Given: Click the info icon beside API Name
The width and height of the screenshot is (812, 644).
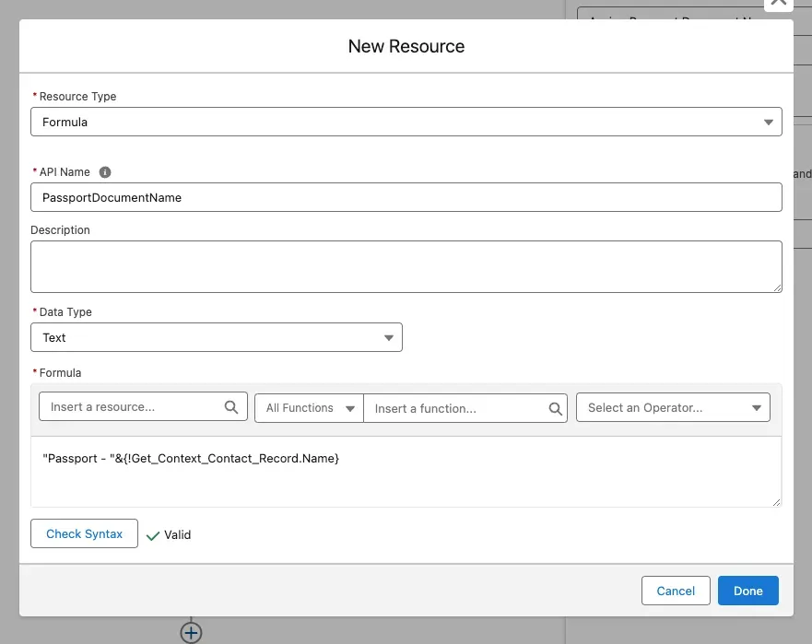Looking at the screenshot, I should (105, 172).
